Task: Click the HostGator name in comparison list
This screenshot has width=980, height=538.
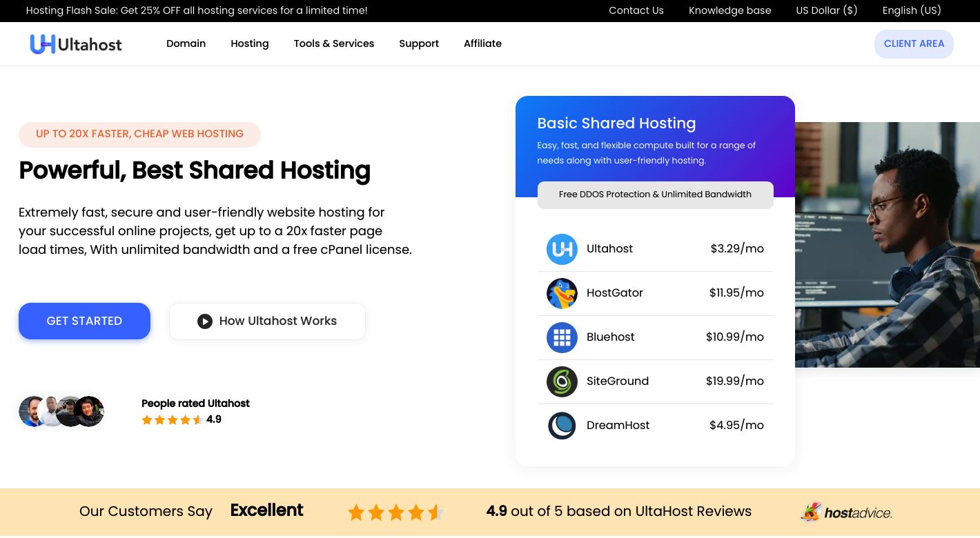Action: (615, 293)
